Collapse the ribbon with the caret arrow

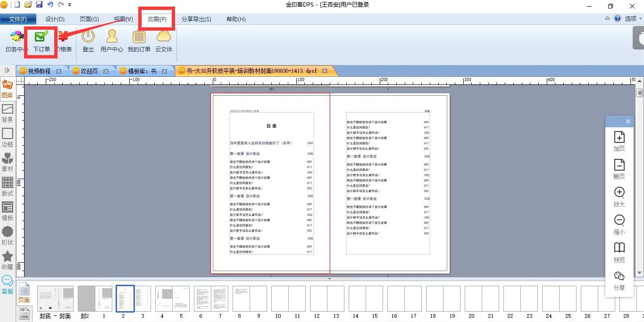tap(608, 19)
